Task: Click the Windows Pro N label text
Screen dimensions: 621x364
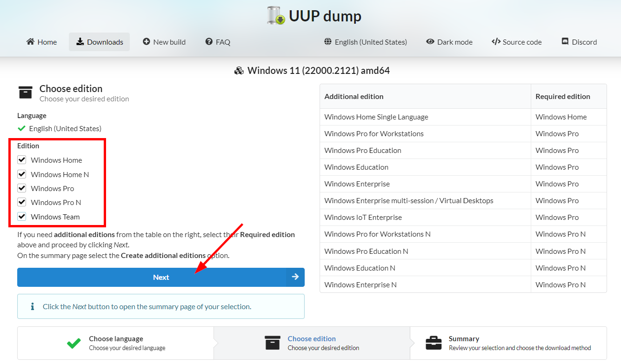Action: click(56, 202)
